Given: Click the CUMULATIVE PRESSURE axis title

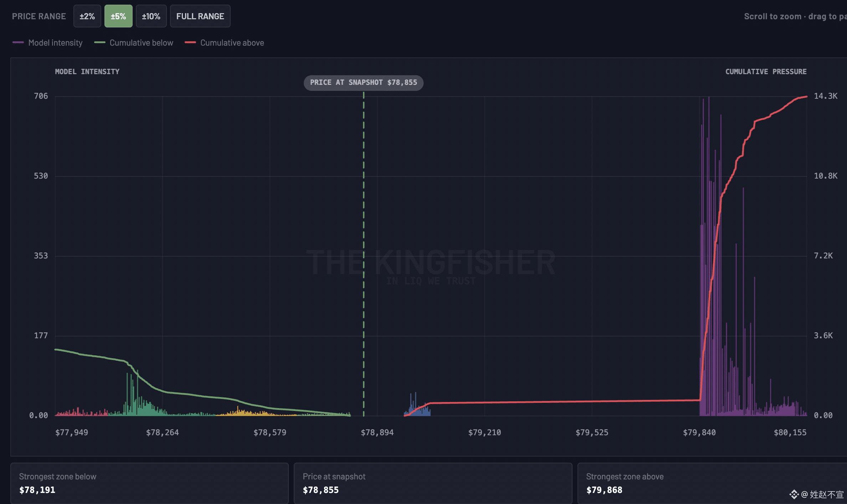Looking at the screenshot, I should (766, 72).
